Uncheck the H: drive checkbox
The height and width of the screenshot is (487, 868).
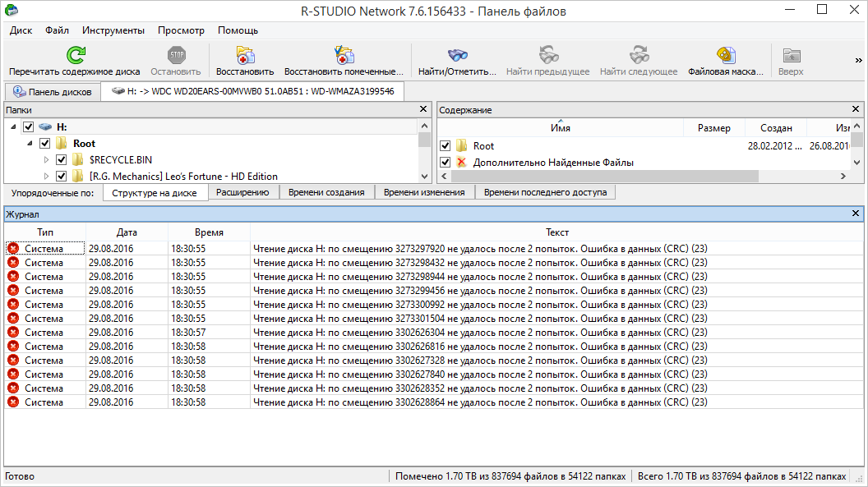28,127
